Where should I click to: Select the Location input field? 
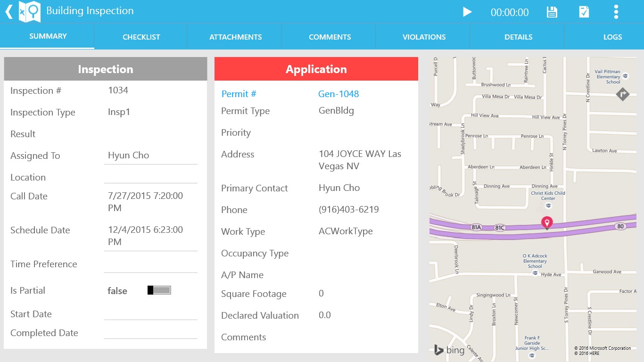pos(150,178)
